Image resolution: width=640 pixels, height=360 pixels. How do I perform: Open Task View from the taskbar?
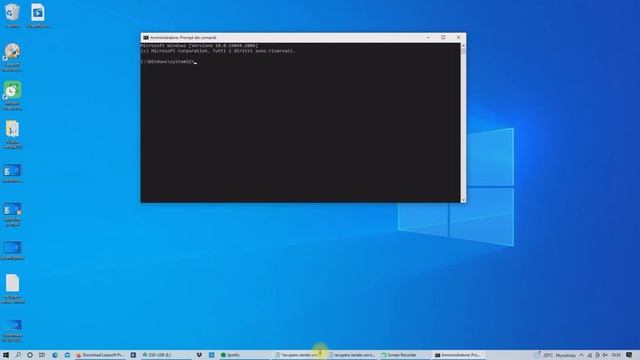coord(42,355)
